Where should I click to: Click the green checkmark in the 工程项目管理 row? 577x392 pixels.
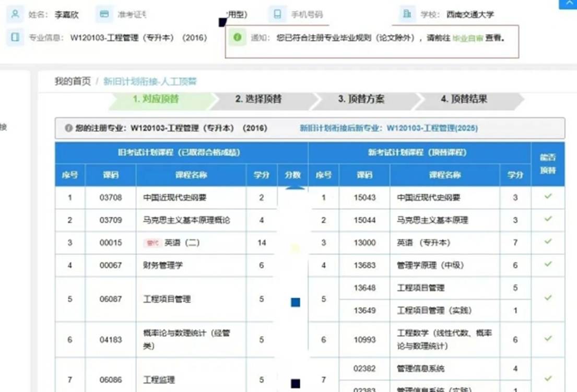pyautogui.click(x=548, y=298)
